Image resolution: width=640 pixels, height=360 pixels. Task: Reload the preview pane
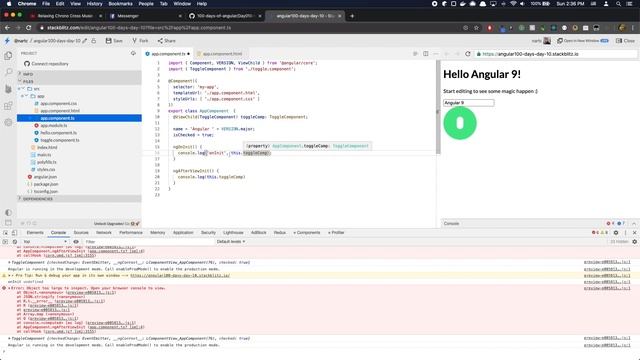click(468, 54)
